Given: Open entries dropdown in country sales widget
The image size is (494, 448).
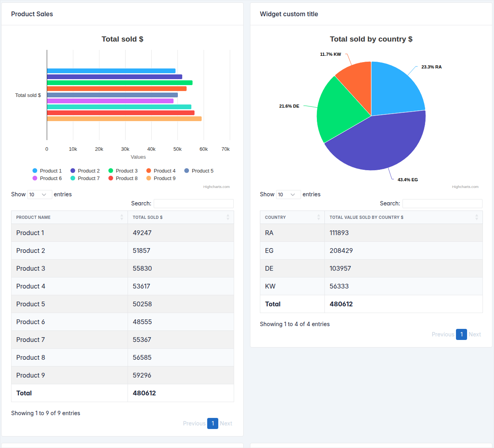Looking at the screenshot, I should click(288, 195).
